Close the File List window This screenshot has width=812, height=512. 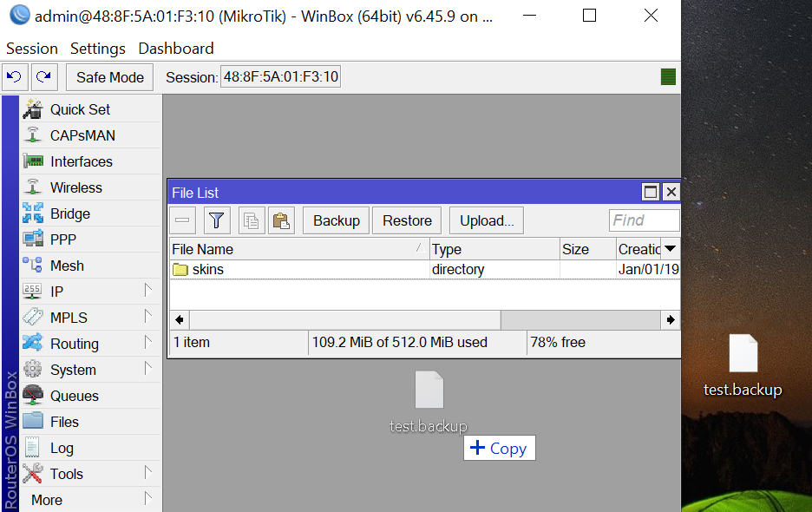point(671,193)
